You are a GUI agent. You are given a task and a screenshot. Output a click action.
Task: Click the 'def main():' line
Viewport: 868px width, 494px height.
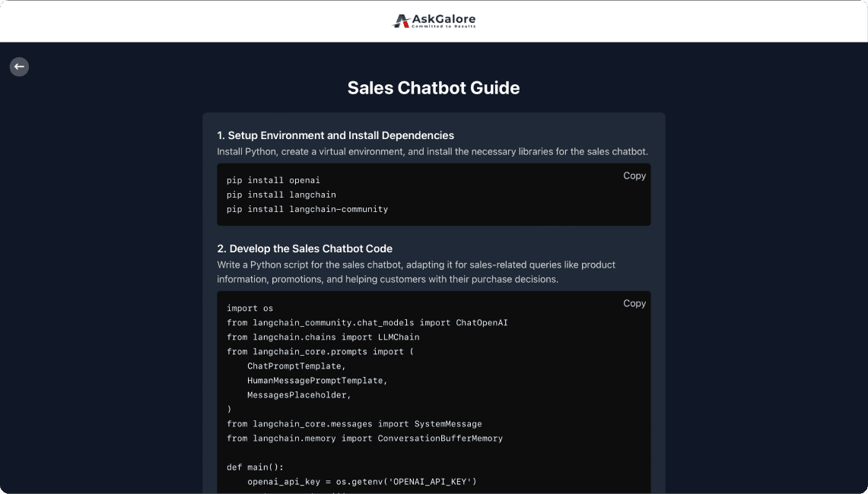[255, 467]
